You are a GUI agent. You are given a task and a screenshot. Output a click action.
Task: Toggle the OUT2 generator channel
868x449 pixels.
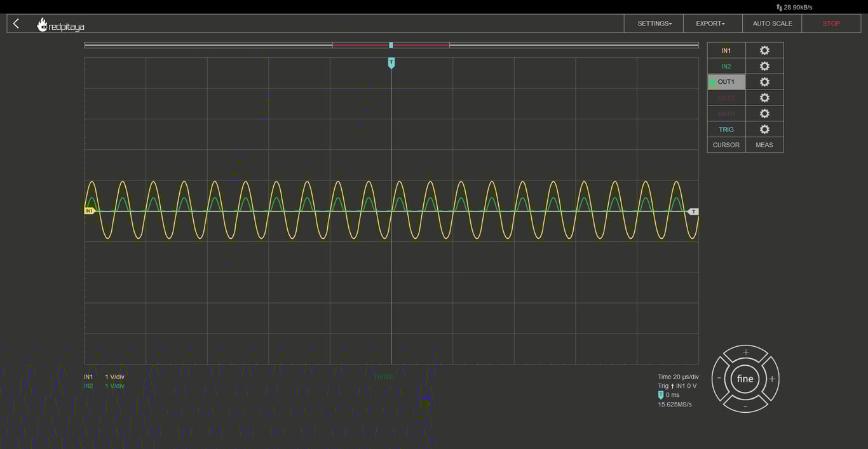(x=726, y=98)
